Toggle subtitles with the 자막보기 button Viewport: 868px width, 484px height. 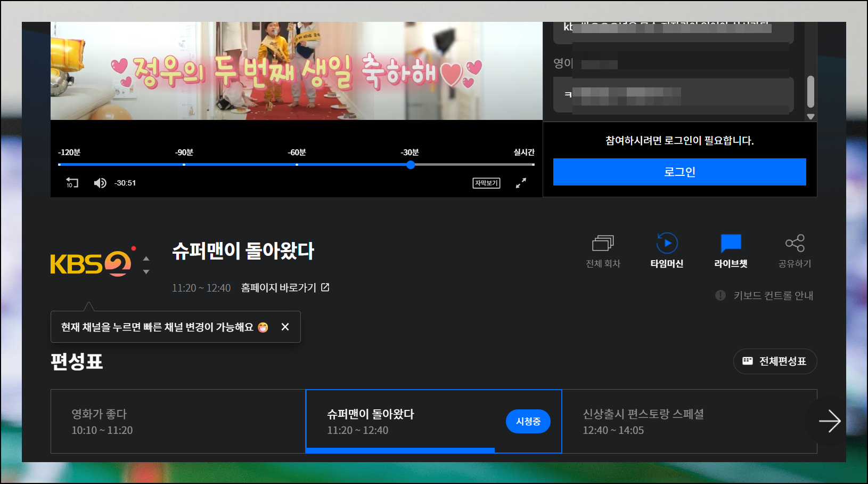coord(486,183)
